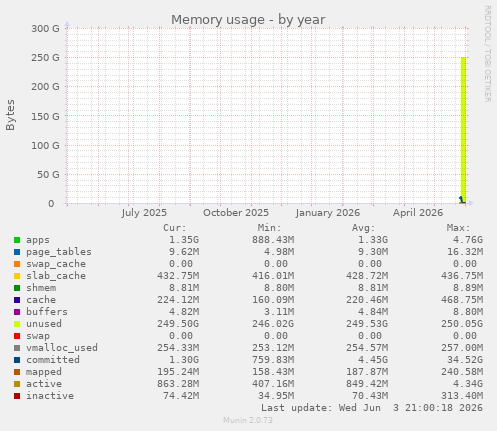Click the 'October 2025' x-axis label
The height and width of the screenshot is (431, 497).
[236, 213]
